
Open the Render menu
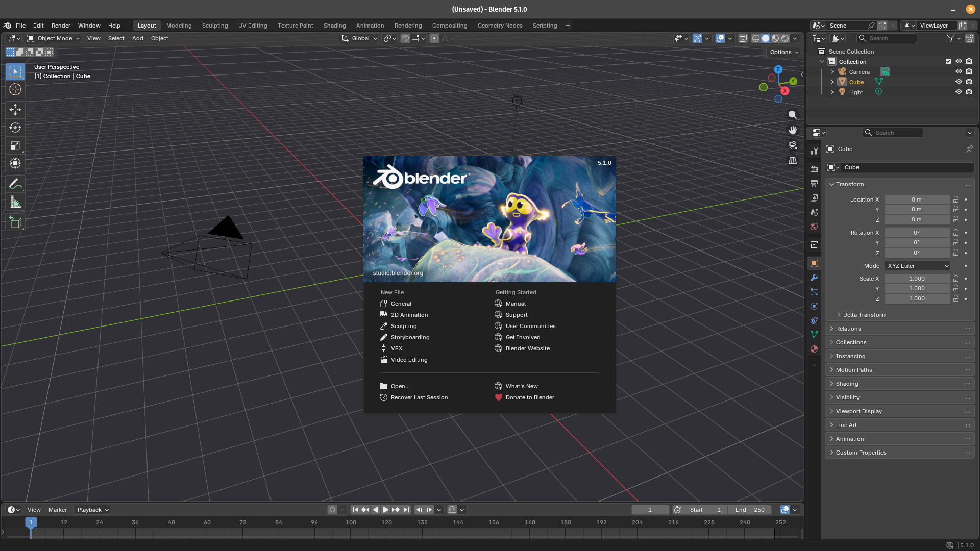[x=61, y=26]
